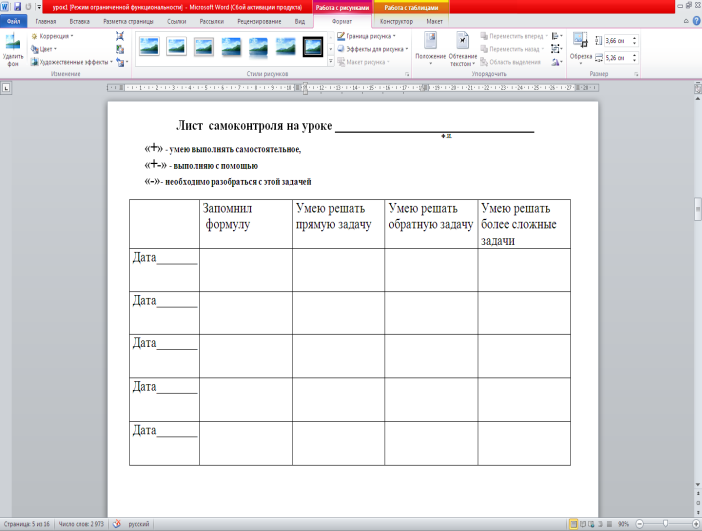Click the spell check icon in status bar
The height and width of the screenshot is (531, 702).
click(116, 524)
